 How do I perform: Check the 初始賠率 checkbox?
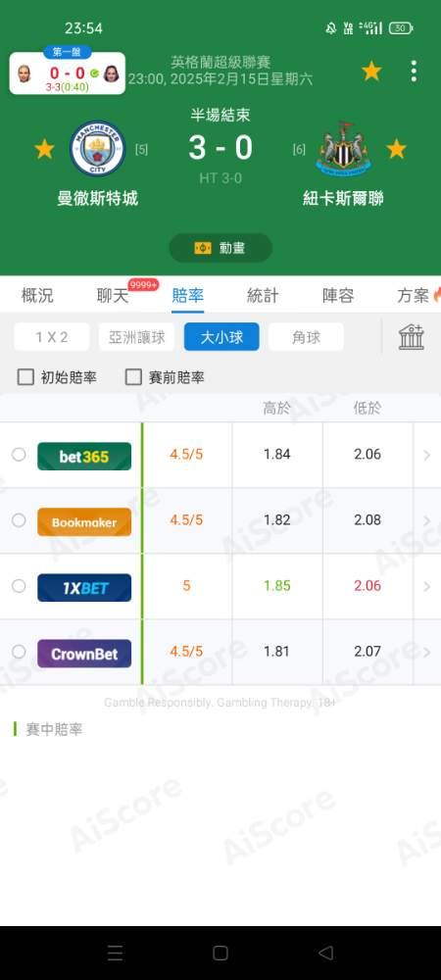click(25, 377)
